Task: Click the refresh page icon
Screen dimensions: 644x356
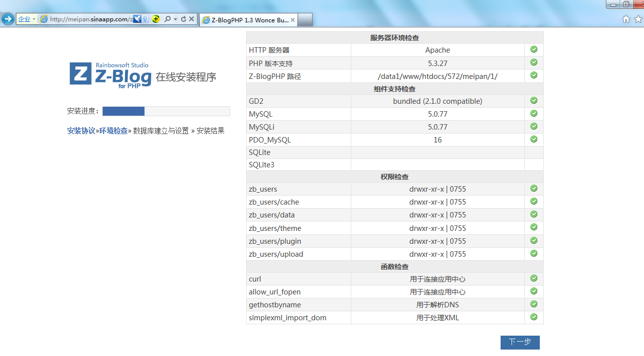Action: pyautogui.click(x=183, y=19)
